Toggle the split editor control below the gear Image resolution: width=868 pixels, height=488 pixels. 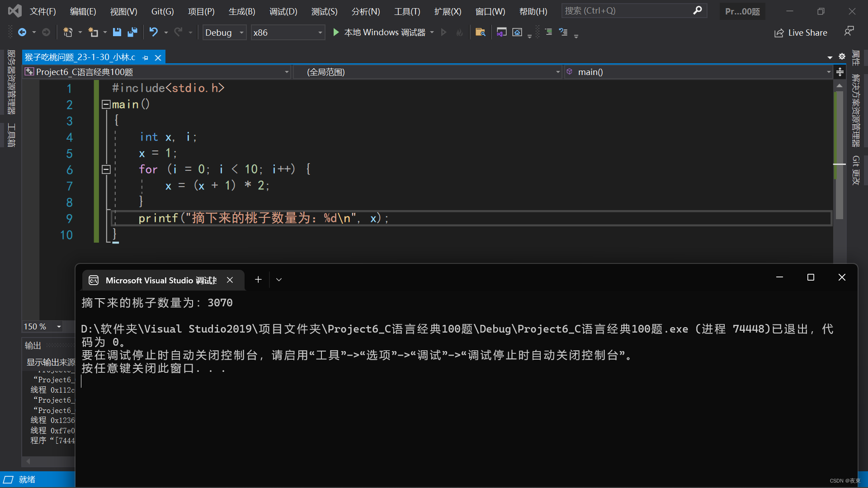(x=840, y=72)
